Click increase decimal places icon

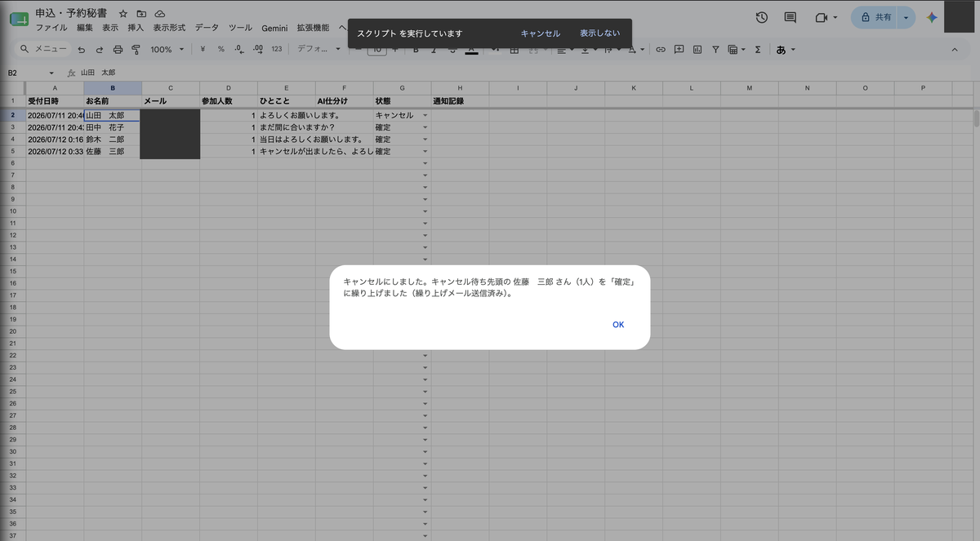(257, 50)
